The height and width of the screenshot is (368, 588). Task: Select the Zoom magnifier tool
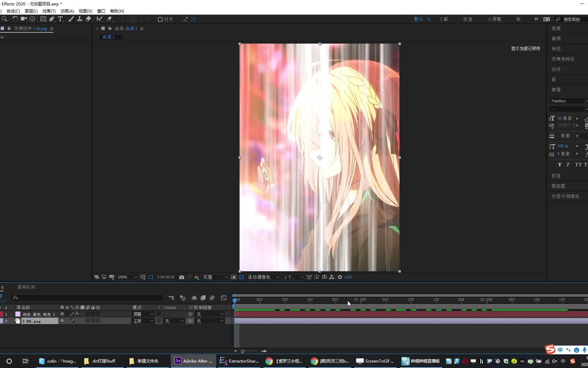pyautogui.click(x=4, y=19)
